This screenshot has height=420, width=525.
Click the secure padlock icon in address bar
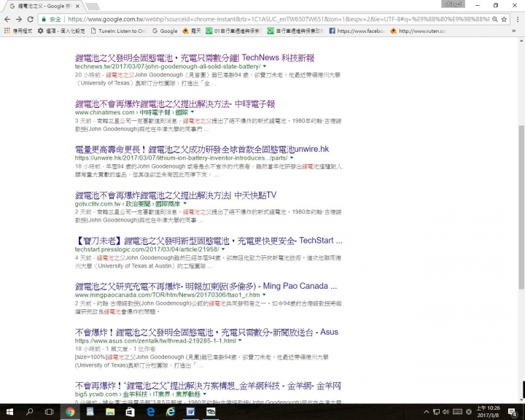[x=44, y=20]
